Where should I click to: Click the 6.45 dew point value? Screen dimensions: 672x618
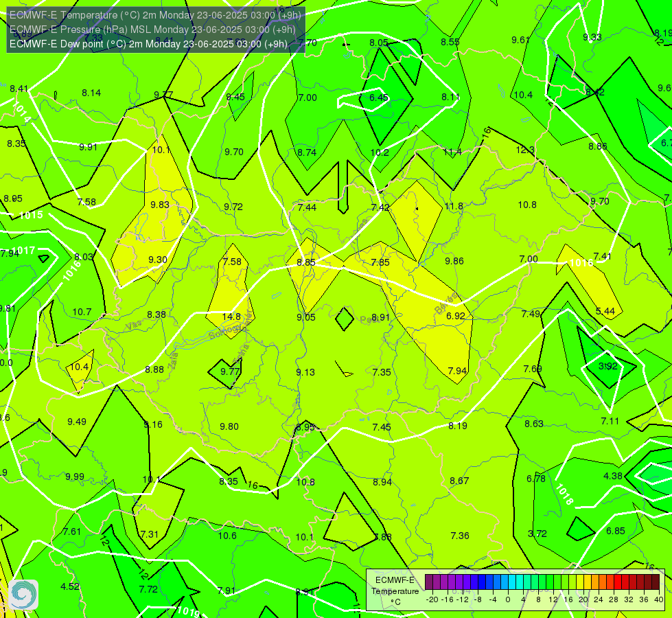pos(379,98)
